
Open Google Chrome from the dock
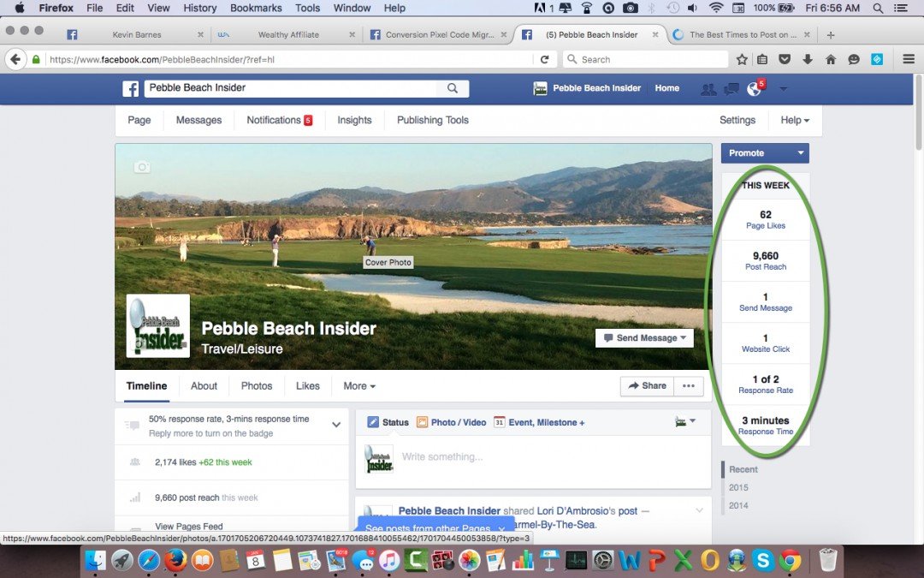click(x=791, y=560)
